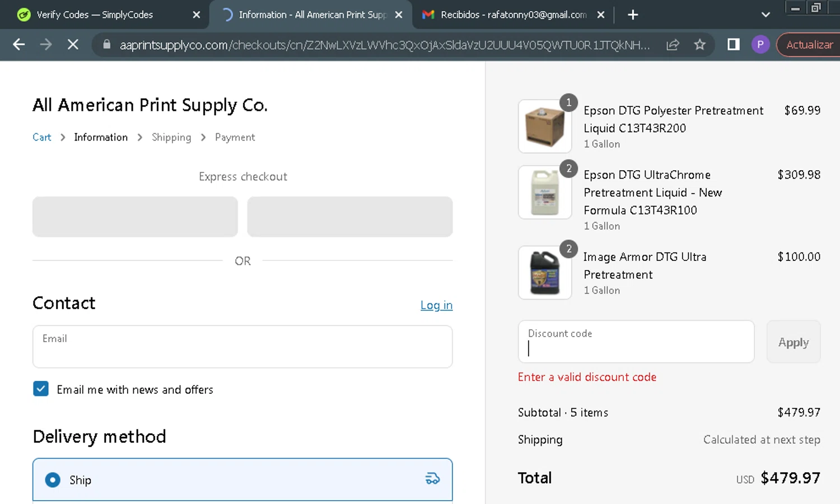Open the purple P profile avatar

(760, 45)
